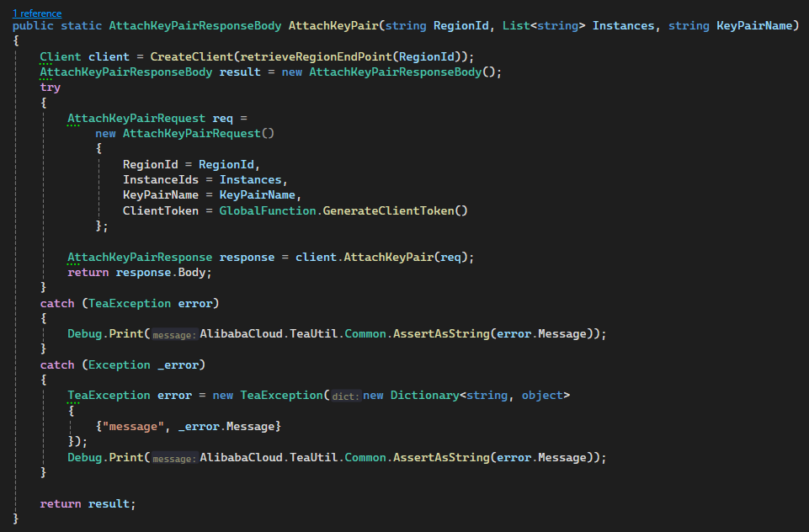Viewport: 809px width, 532px height.
Task: Click 'List<string>' in the method signature
Action: point(544,26)
